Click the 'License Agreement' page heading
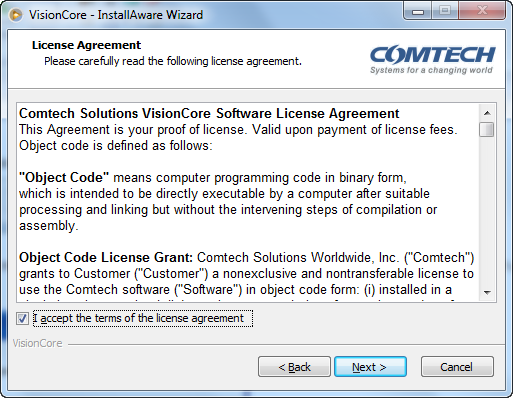513x398 pixels. pos(86,45)
